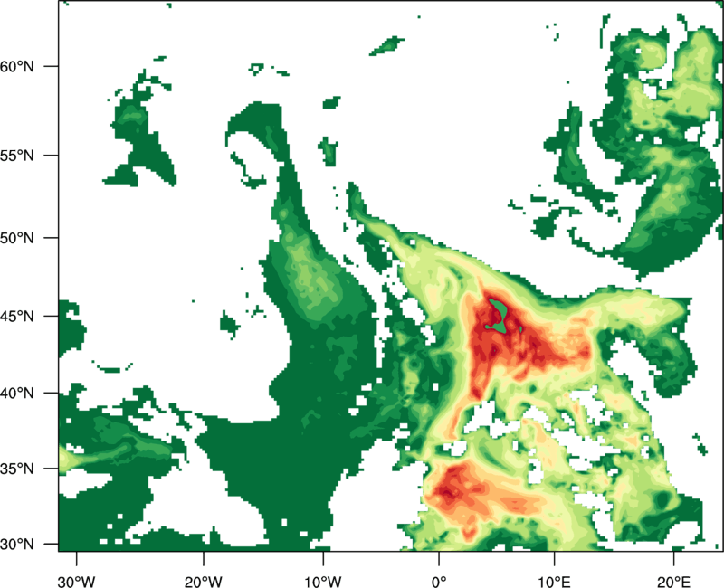Screen dimensions: 724x588
Task: Click the 30°N latitude label
Action: coord(17,545)
